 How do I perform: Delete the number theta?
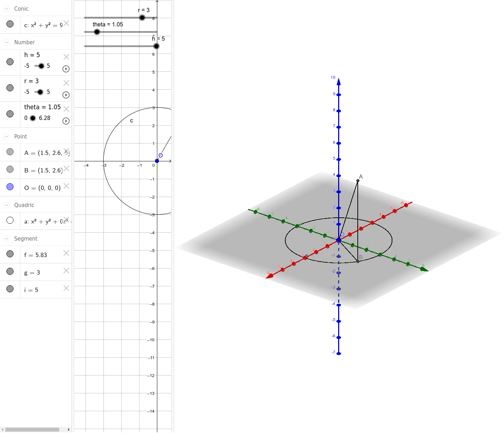coord(66,108)
